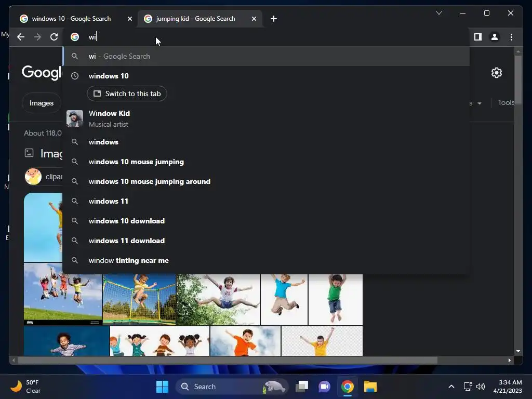532x399 pixels.
Task: Pick 'windows 11 download' suggestion
Action: pyautogui.click(x=267, y=241)
